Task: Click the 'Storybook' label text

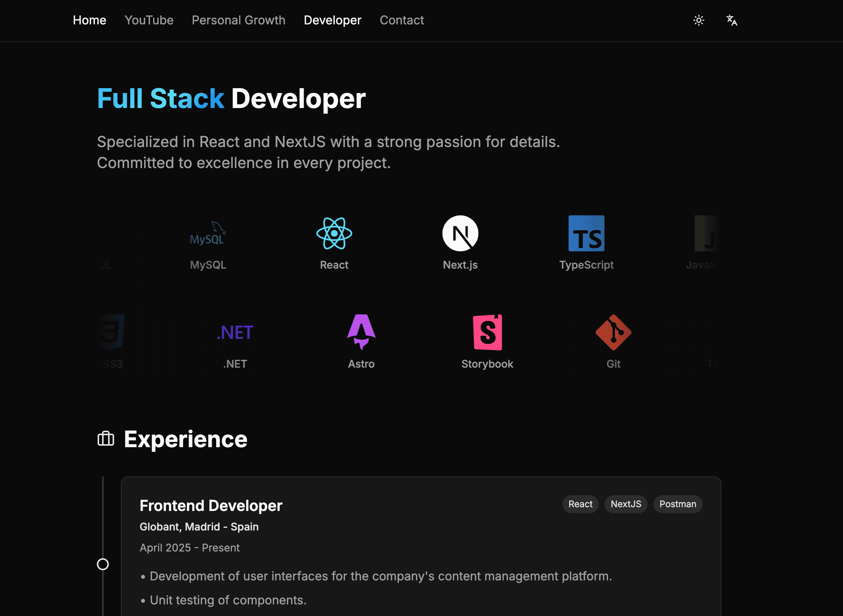Action: (487, 364)
